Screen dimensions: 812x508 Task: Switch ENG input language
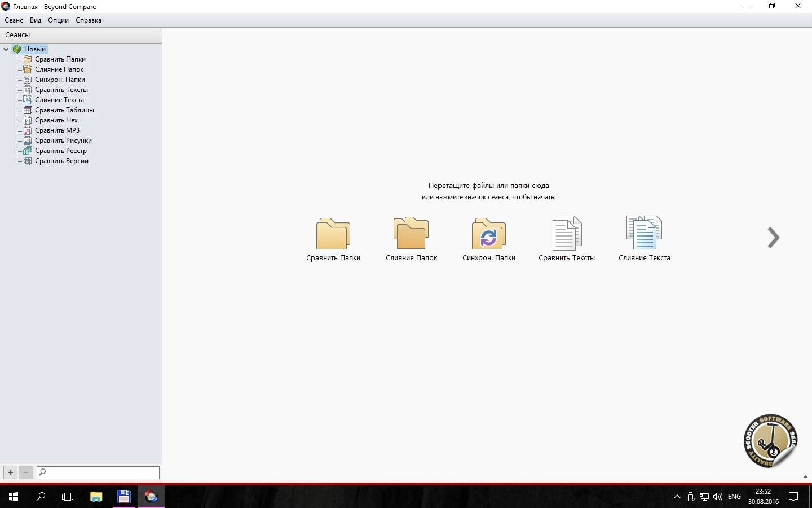[x=734, y=497]
